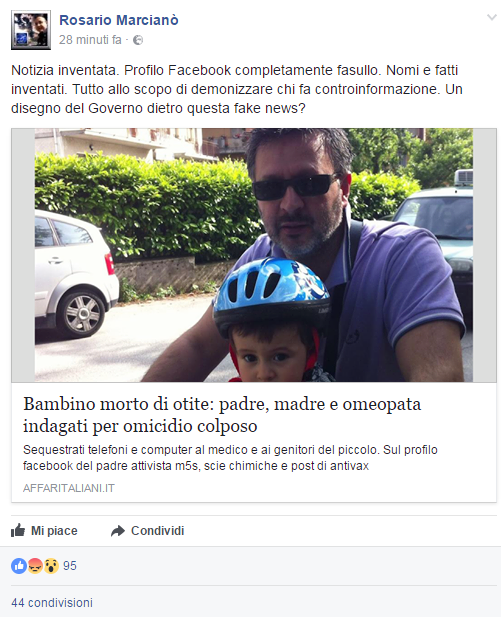Image resolution: width=501 pixels, height=617 pixels.
Task: Open Rosario Marcianò profile name link
Action: click(118, 20)
